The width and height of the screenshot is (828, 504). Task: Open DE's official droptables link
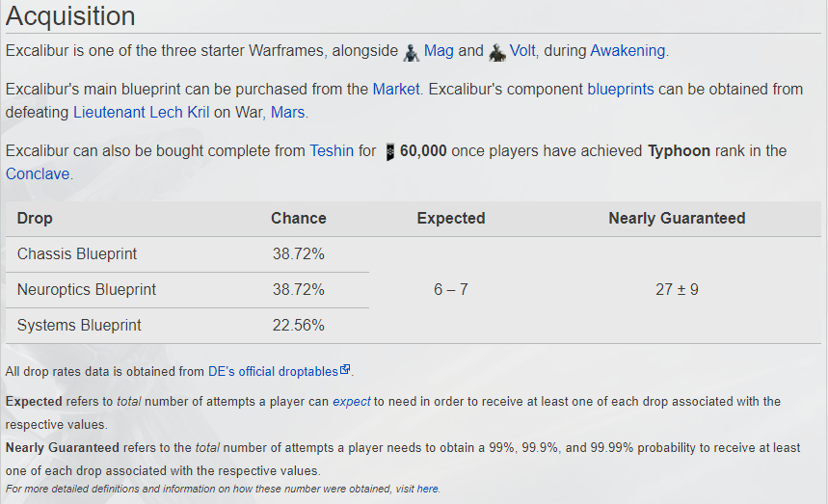pos(273,372)
